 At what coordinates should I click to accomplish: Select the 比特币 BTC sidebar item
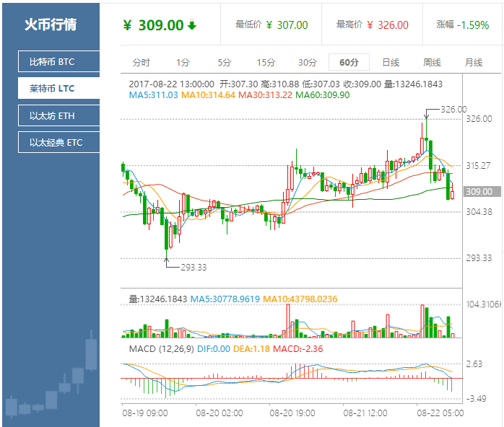point(58,61)
